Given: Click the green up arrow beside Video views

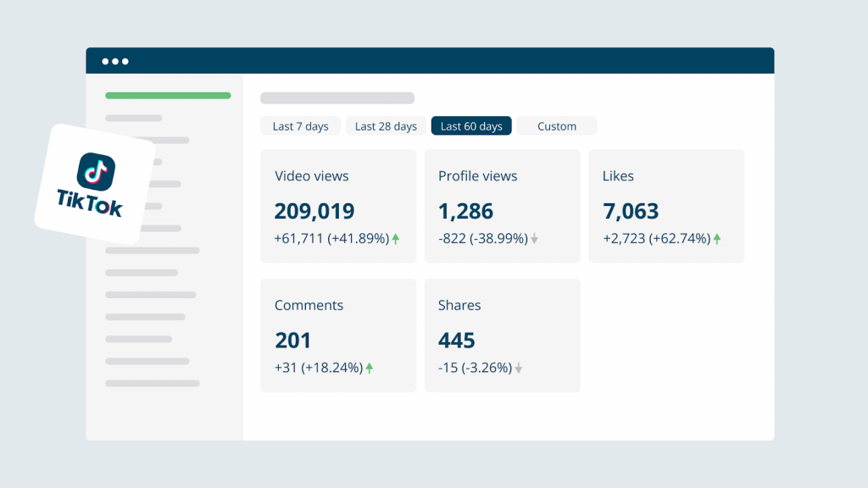Looking at the screenshot, I should point(396,238).
